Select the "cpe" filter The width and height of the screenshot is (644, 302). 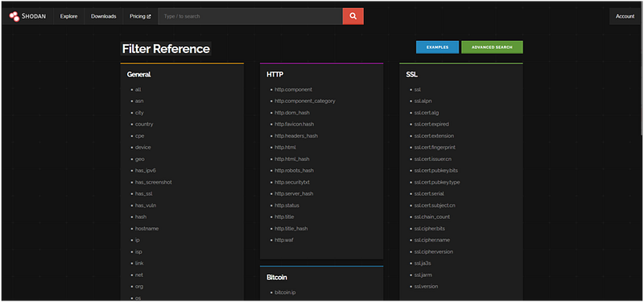tap(139, 136)
